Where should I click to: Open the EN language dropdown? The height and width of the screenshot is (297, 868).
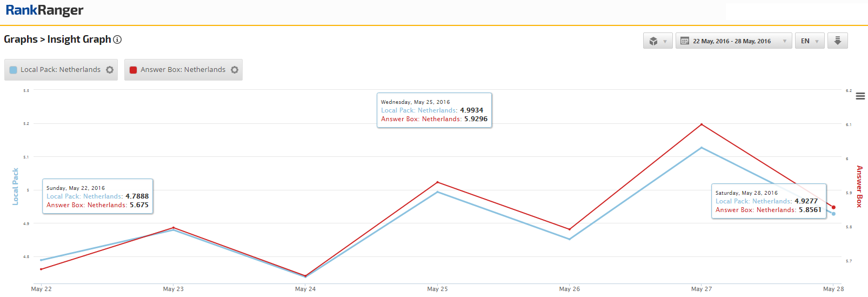click(809, 41)
